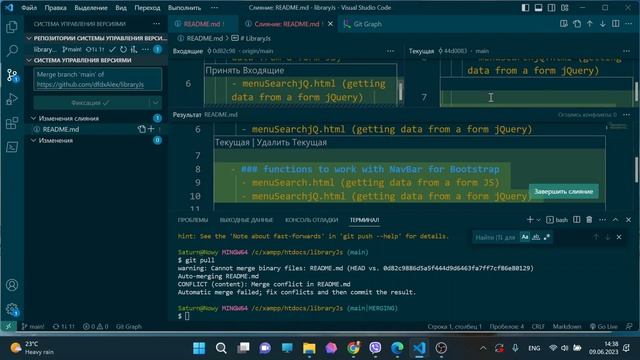The width and height of the screenshot is (640, 360).
Task: Open the Выделение menu
Action: 91,7
